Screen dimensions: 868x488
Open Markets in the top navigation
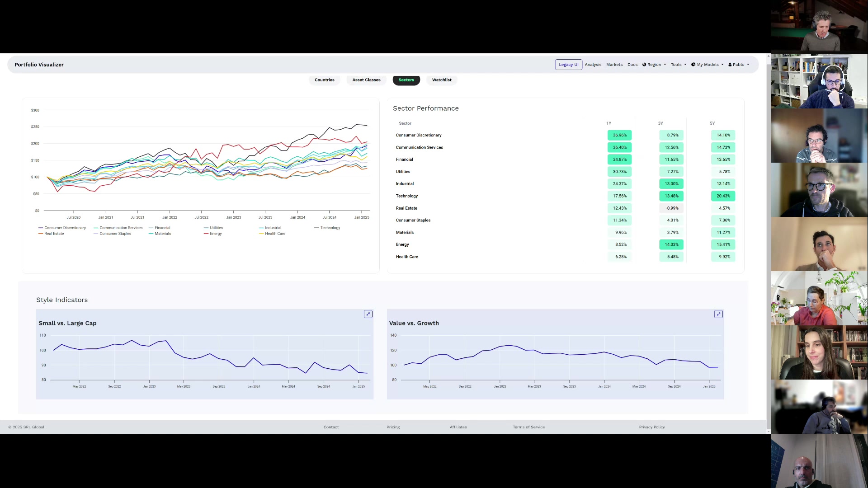click(614, 65)
